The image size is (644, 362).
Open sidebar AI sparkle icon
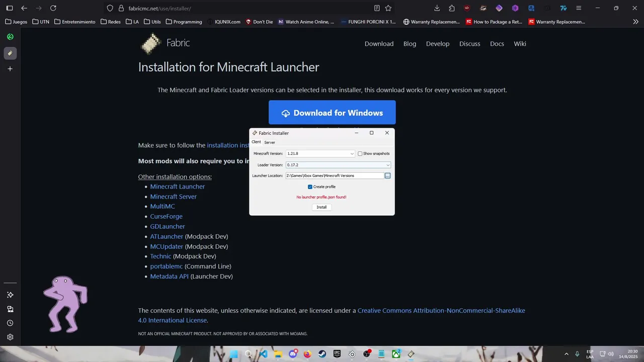[10, 295]
